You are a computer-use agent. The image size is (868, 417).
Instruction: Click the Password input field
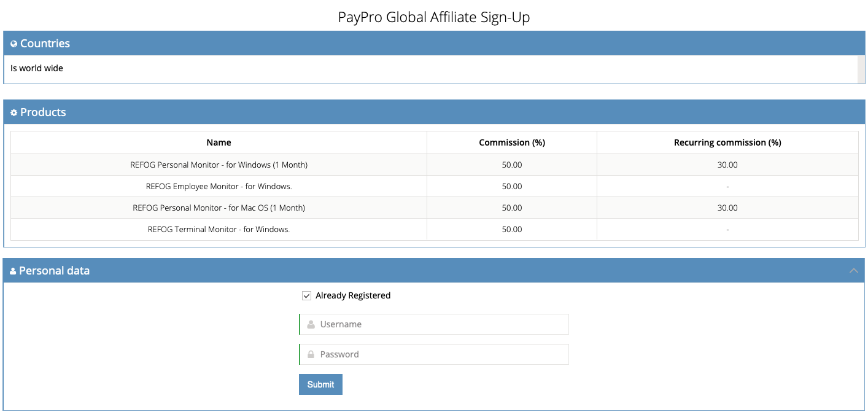click(434, 354)
